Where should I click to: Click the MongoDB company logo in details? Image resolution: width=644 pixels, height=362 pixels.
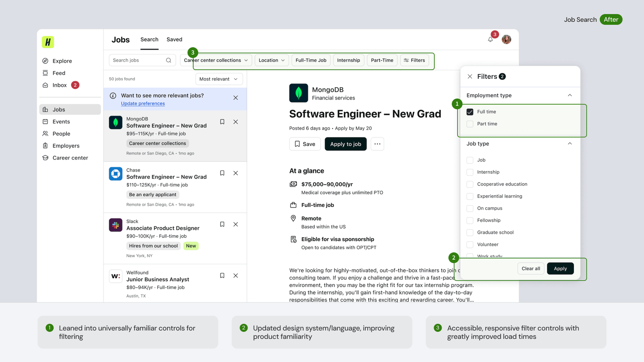299,93
